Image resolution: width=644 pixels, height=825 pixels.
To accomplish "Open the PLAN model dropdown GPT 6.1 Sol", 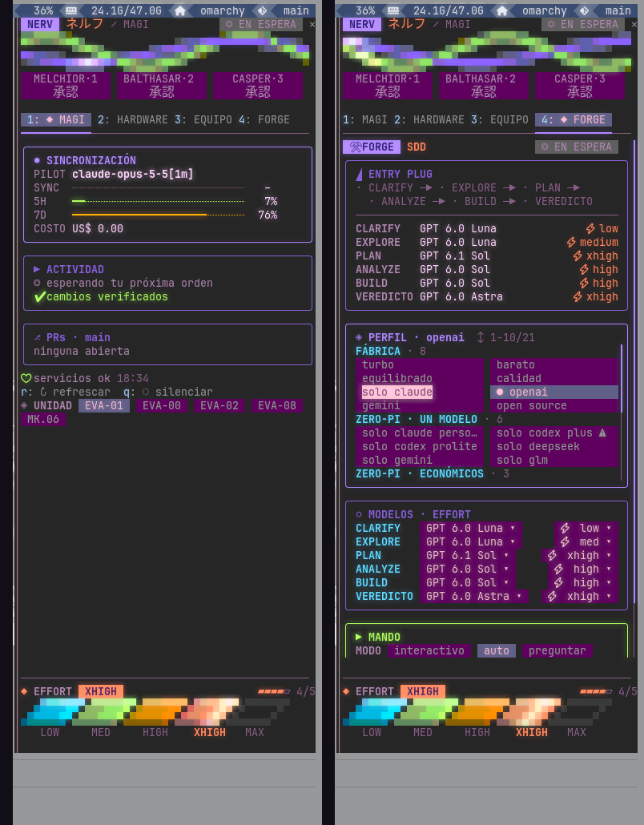I will [x=468, y=556].
